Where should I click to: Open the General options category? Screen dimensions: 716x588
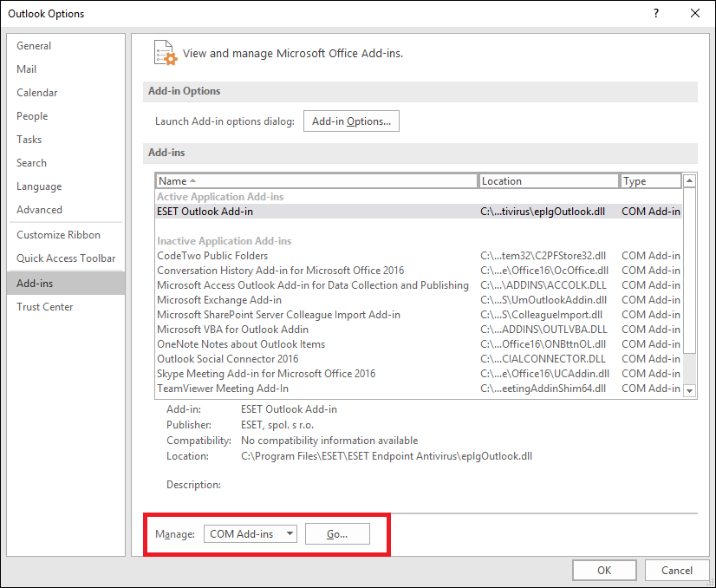66,46
